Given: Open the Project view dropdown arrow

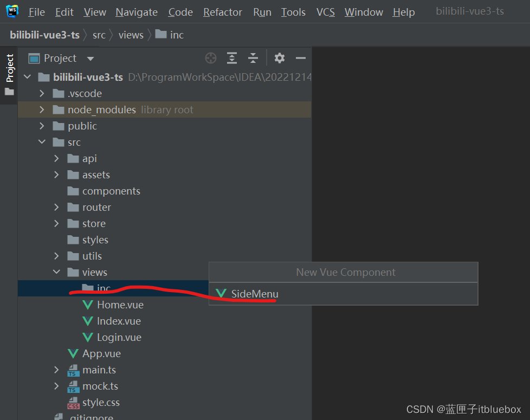Looking at the screenshot, I should point(91,59).
